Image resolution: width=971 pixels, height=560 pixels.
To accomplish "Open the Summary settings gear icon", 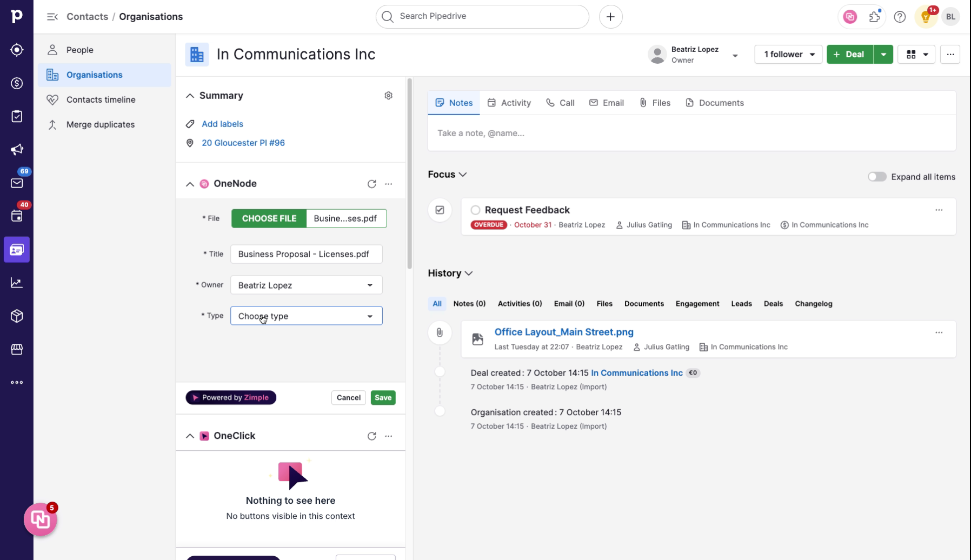I will pos(388,96).
